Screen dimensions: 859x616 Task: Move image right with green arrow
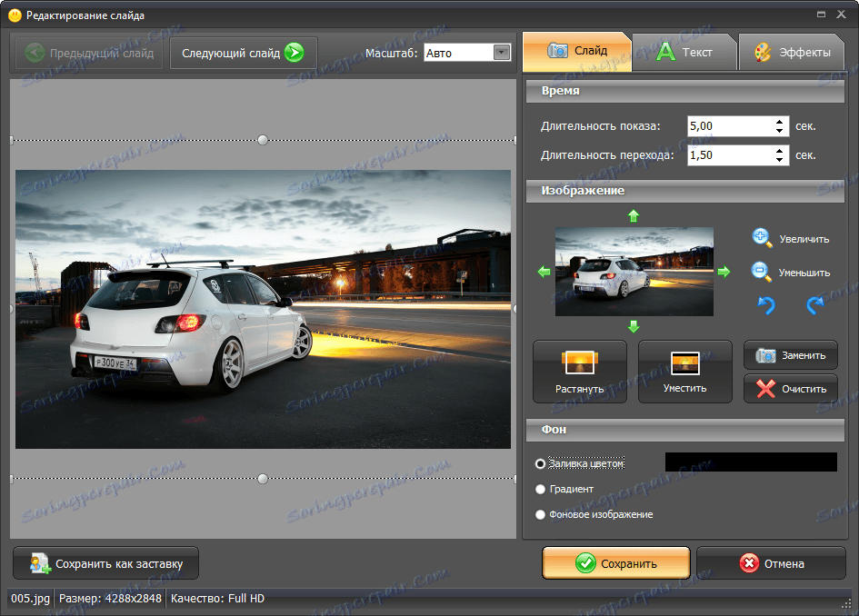[724, 272]
